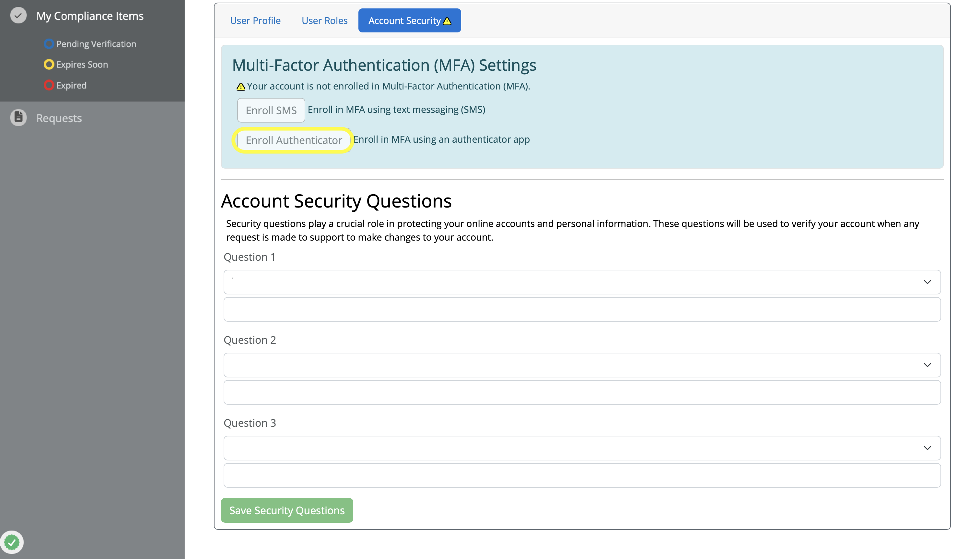Click the Enroll SMS button
Image resolution: width=980 pixels, height=559 pixels.
[x=271, y=110]
